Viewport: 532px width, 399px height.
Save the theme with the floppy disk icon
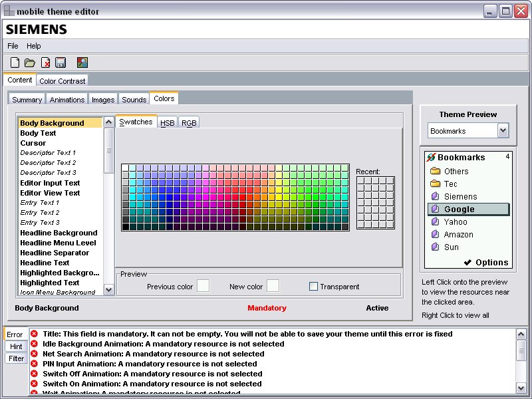61,63
